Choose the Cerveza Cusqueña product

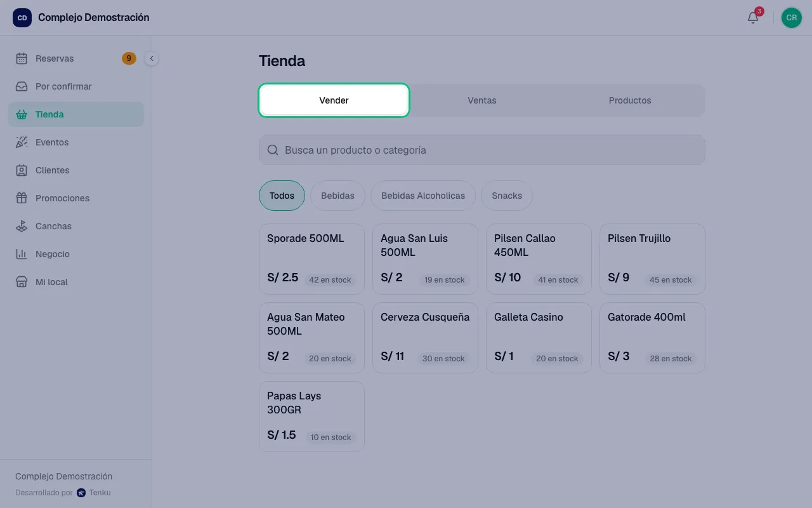point(425,338)
